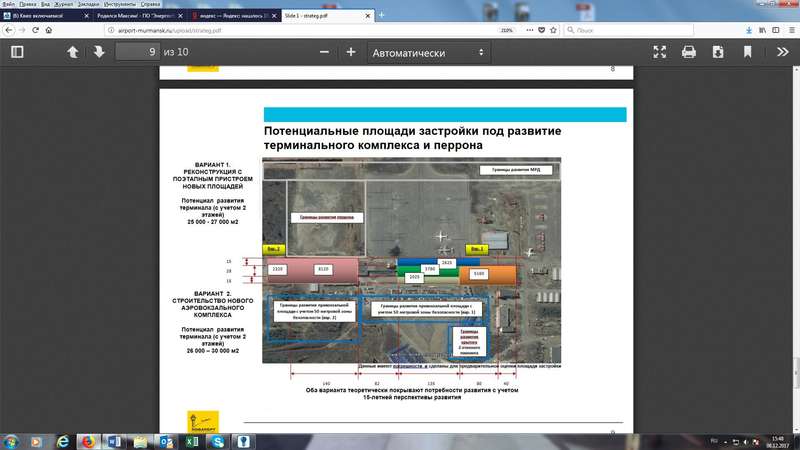This screenshot has width=800, height=450.
Task: Close the Яндекс tab
Action: pos(274,16)
